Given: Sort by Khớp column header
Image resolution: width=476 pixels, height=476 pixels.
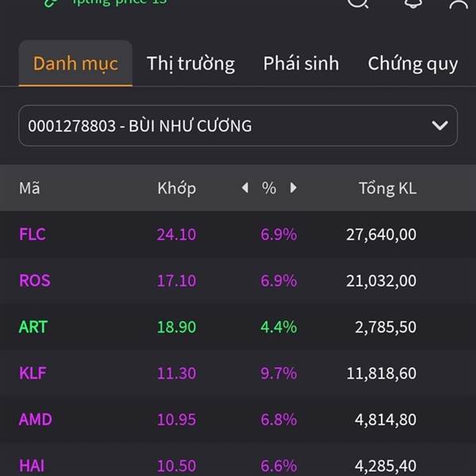Looking at the screenshot, I should pos(177,188).
